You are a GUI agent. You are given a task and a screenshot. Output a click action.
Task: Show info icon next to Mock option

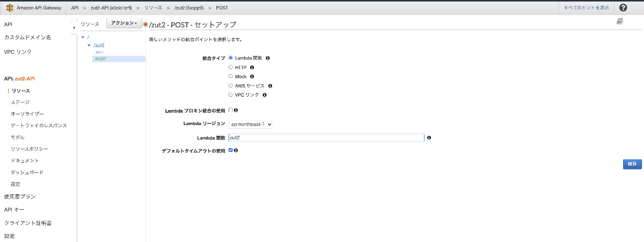(252, 77)
